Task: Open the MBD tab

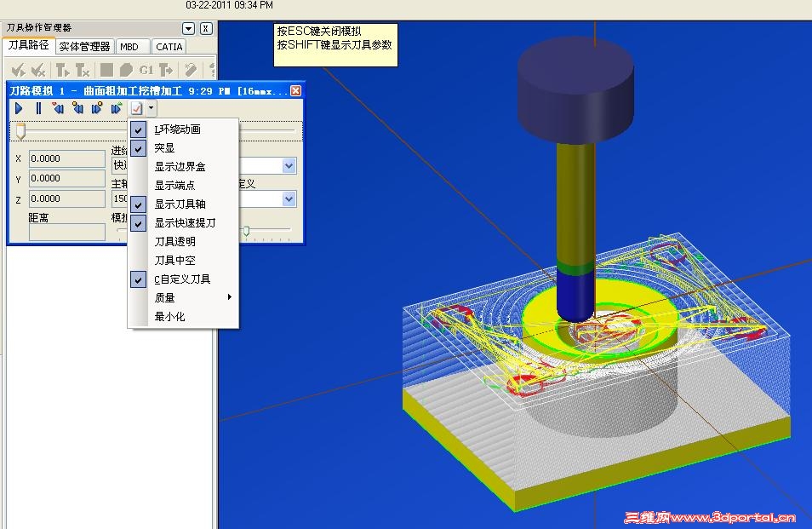Action: click(x=133, y=47)
